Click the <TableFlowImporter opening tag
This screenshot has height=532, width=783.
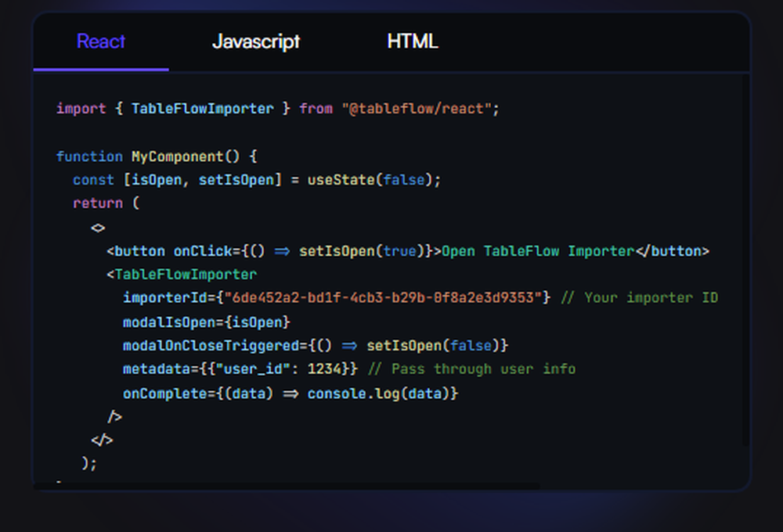point(182,275)
